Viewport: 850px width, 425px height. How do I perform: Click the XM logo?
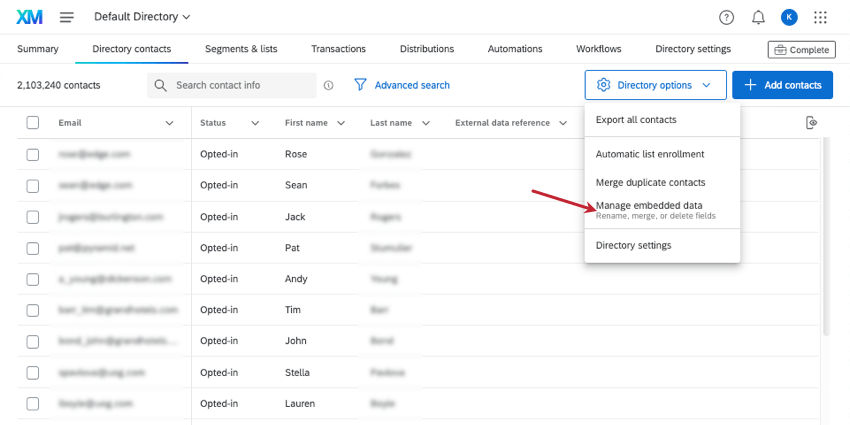pos(29,17)
